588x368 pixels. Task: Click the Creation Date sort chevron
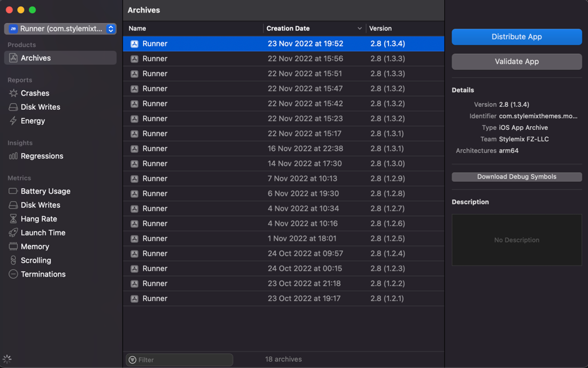360,29
